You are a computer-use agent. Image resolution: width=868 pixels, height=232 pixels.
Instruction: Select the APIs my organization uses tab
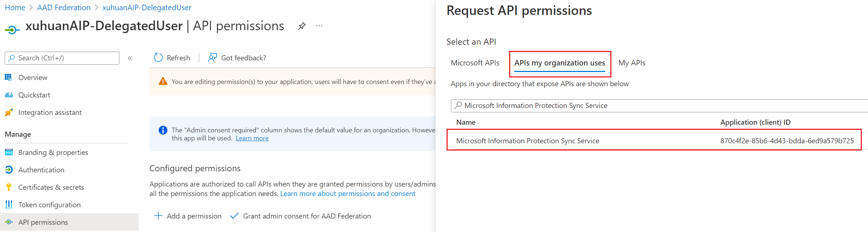560,63
